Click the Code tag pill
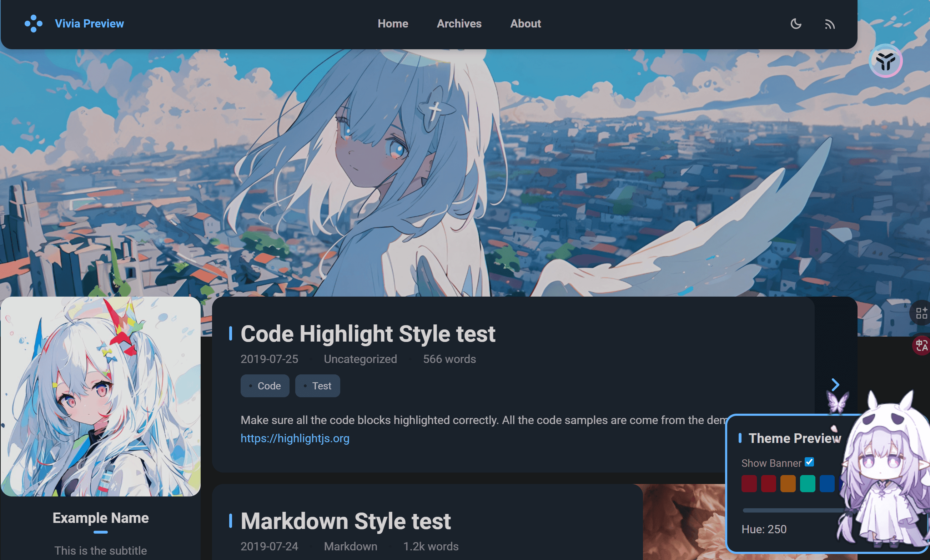The height and width of the screenshot is (560, 930). tap(265, 386)
